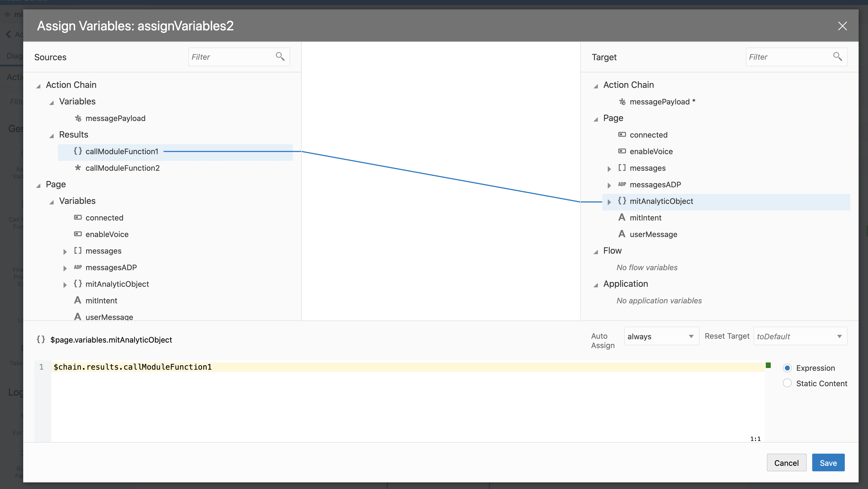Open the Auto Assign always dropdown
Screen dimensions: 868x489
pyautogui.click(x=661, y=336)
